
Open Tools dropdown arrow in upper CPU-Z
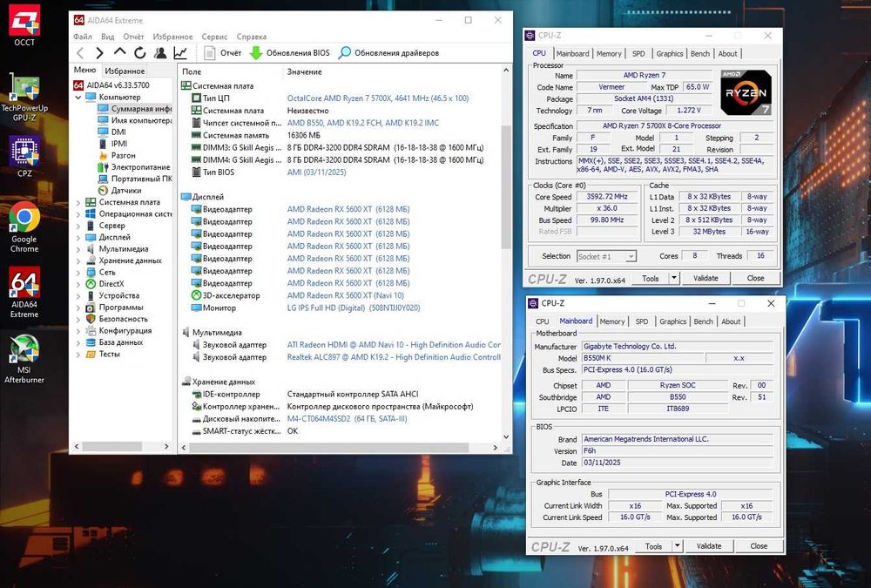pyautogui.click(x=673, y=278)
